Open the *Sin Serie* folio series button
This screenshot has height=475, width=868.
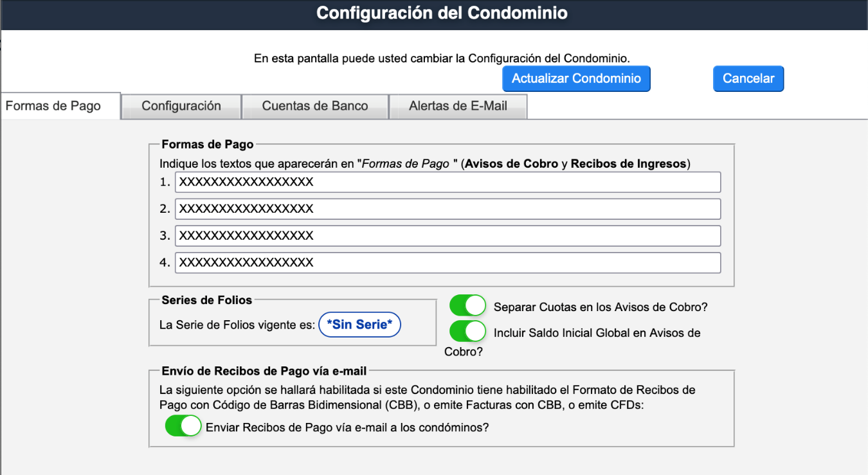[x=359, y=325]
